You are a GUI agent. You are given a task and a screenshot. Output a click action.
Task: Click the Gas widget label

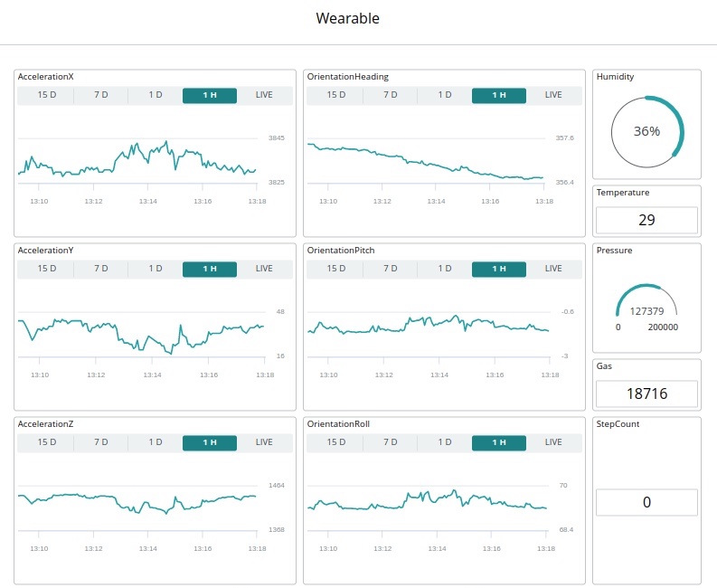click(x=604, y=366)
